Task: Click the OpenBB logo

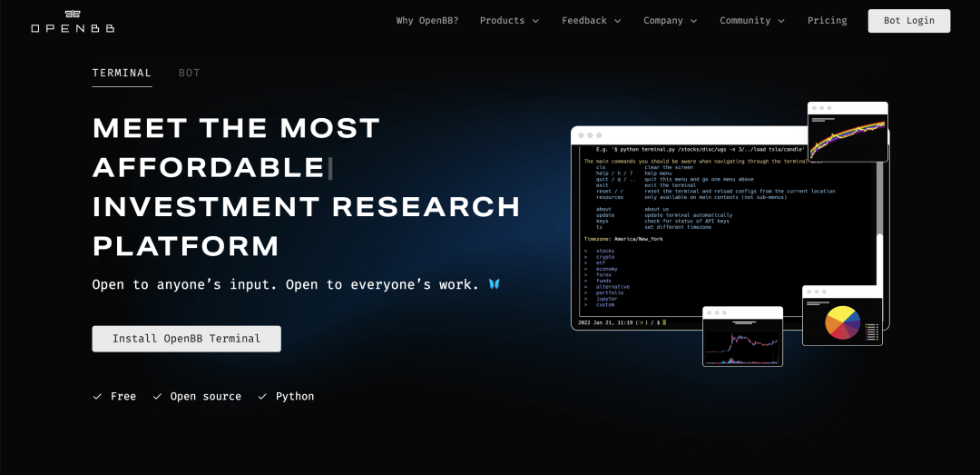Action: [73, 21]
